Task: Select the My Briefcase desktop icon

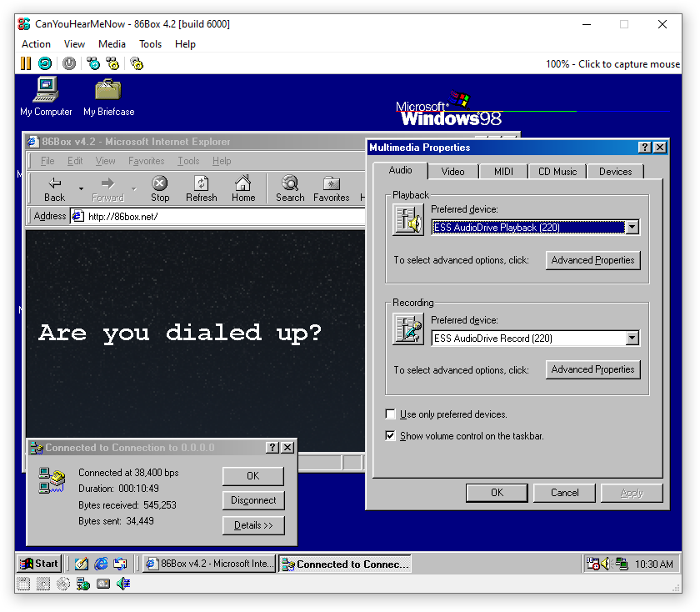Action: pyautogui.click(x=108, y=97)
